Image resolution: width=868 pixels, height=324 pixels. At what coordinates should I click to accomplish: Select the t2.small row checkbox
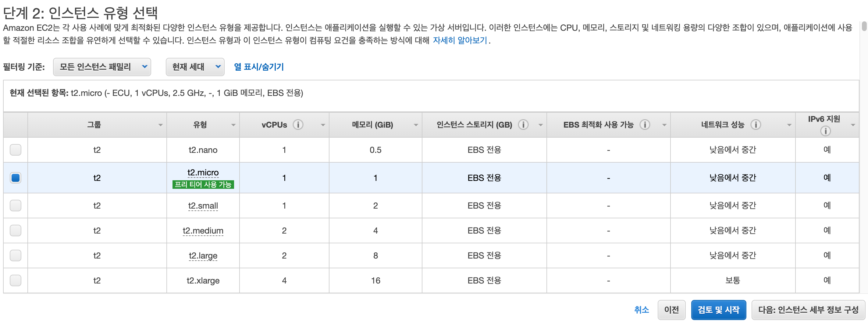click(16, 206)
